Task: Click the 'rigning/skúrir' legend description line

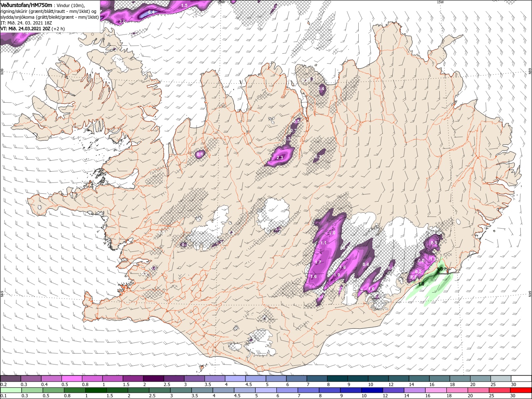Action: pyautogui.click(x=49, y=11)
